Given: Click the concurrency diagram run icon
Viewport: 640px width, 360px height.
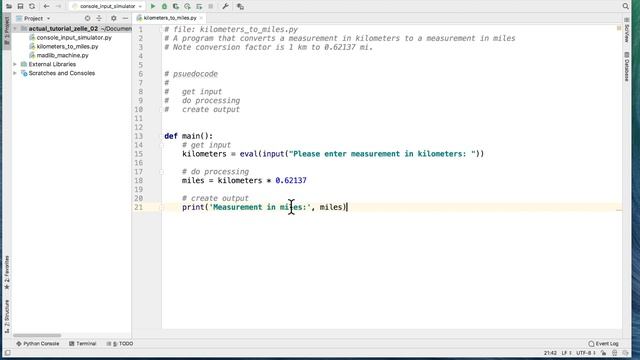Looking at the screenshot, I should (x=199, y=6).
